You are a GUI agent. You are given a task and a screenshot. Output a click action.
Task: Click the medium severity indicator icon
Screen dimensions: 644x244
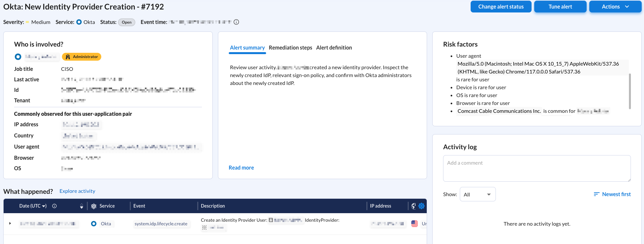point(28,22)
